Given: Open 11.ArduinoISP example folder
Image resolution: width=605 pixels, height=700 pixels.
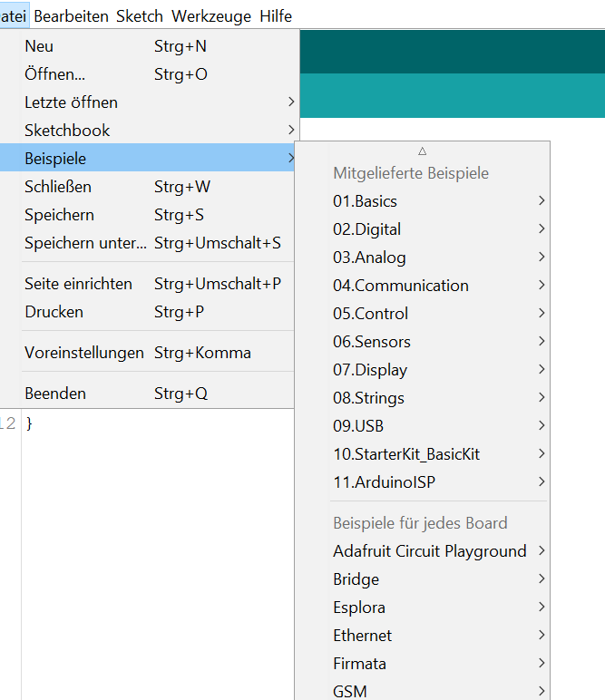Looking at the screenshot, I should tap(384, 482).
